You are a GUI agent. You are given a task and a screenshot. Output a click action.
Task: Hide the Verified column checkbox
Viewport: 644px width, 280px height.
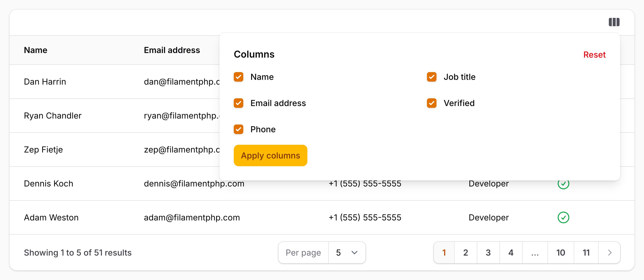pyautogui.click(x=432, y=103)
